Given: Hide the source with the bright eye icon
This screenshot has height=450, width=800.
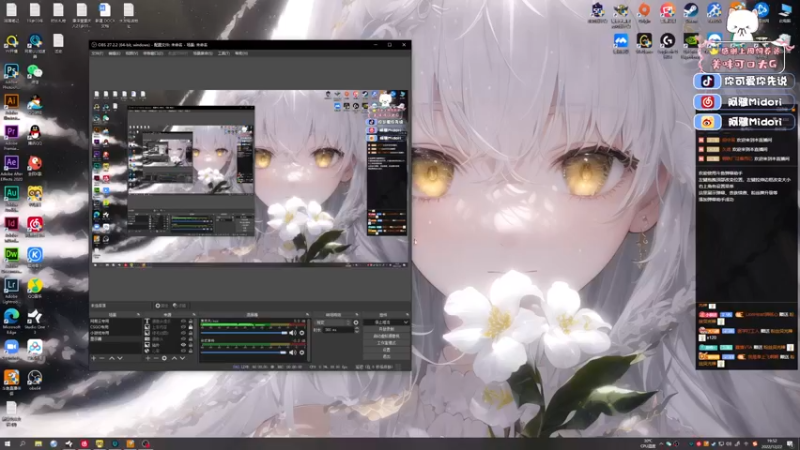Looking at the screenshot, I should [x=184, y=345].
